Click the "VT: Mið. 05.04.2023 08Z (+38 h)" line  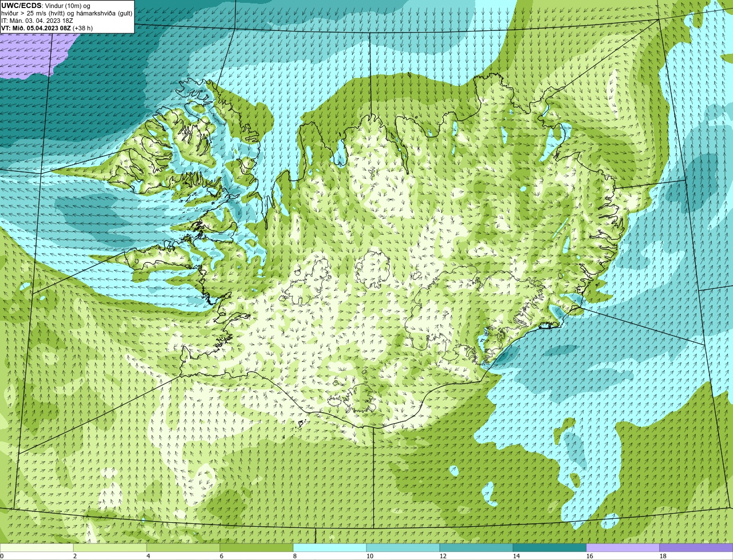(x=47, y=28)
